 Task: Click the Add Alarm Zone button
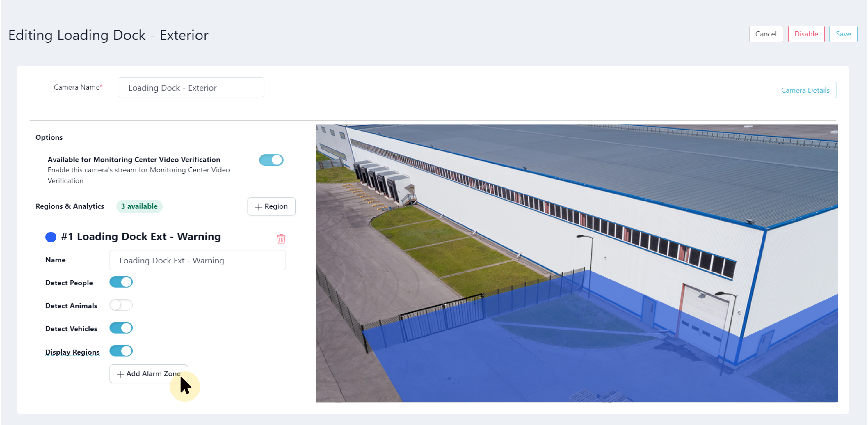coord(149,373)
